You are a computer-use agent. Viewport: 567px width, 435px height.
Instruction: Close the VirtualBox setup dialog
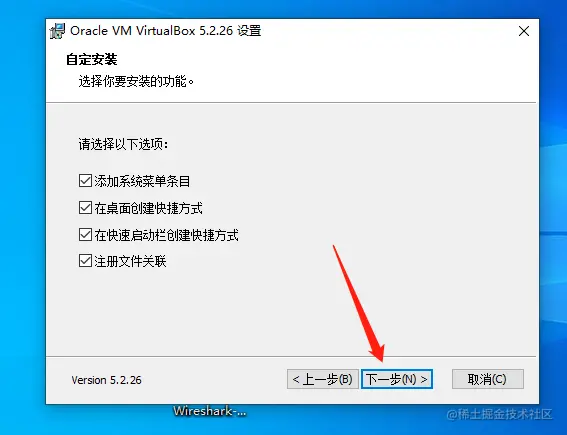tap(524, 31)
